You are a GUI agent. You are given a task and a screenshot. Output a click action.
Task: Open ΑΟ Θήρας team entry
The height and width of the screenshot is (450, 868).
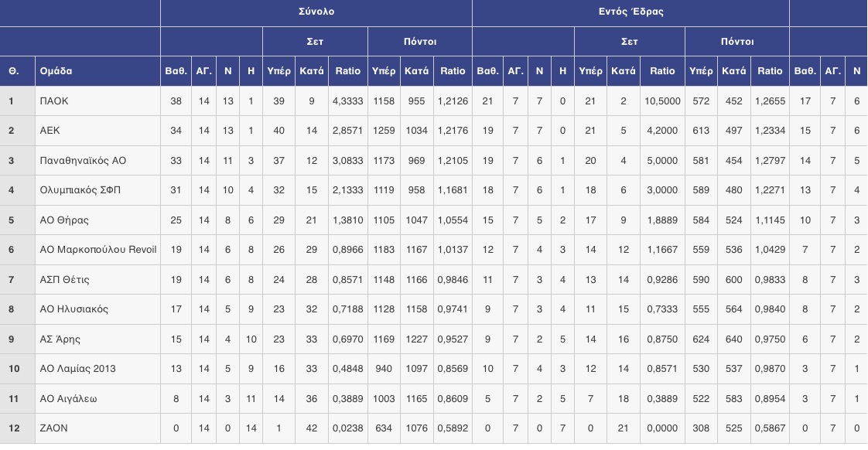tap(64, 220)
